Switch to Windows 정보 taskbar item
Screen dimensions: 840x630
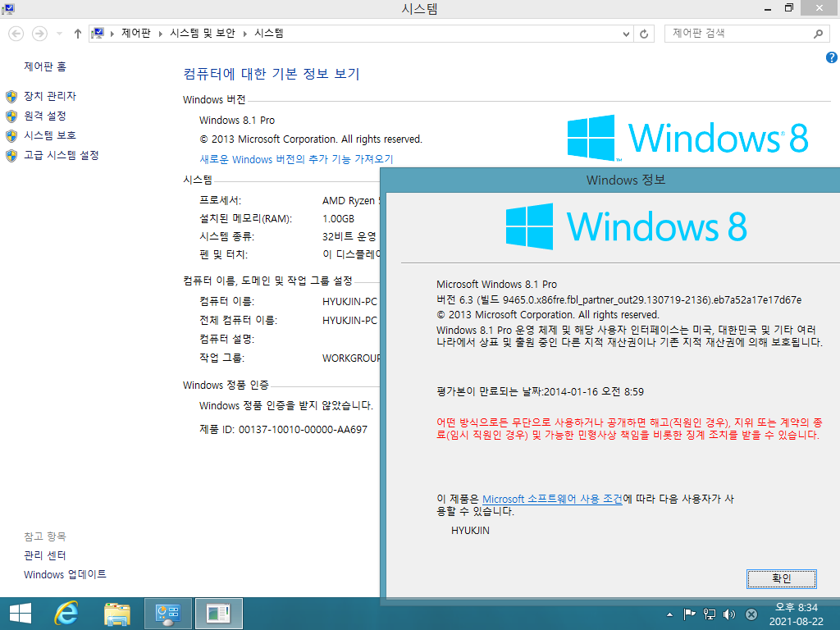218,614
